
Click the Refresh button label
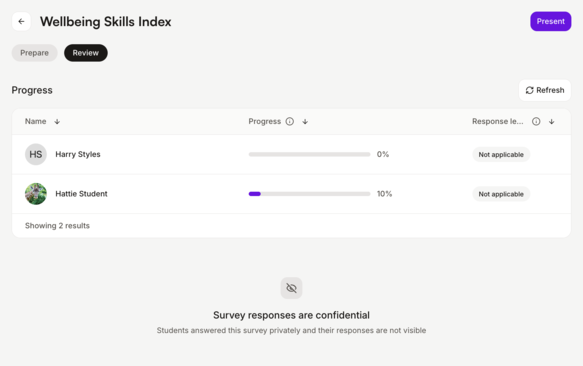click(x=550, y=90)
